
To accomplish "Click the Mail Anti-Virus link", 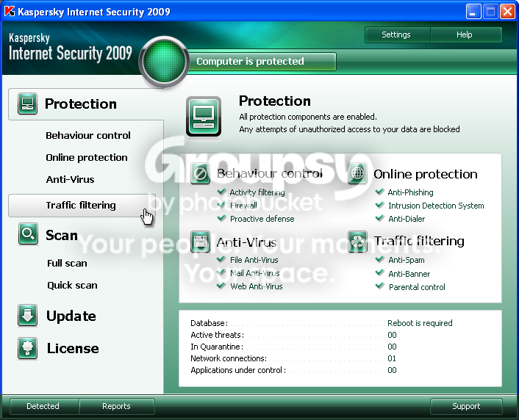I will (254, 273).
